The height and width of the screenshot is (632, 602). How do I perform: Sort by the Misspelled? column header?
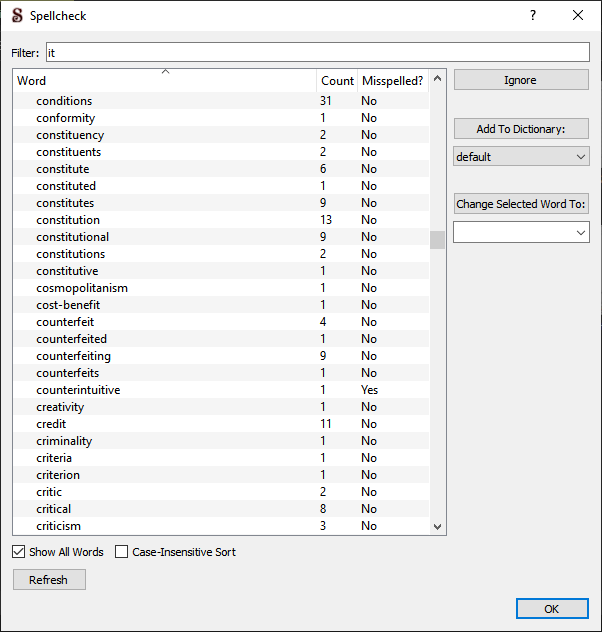click(x=392, y=81)
